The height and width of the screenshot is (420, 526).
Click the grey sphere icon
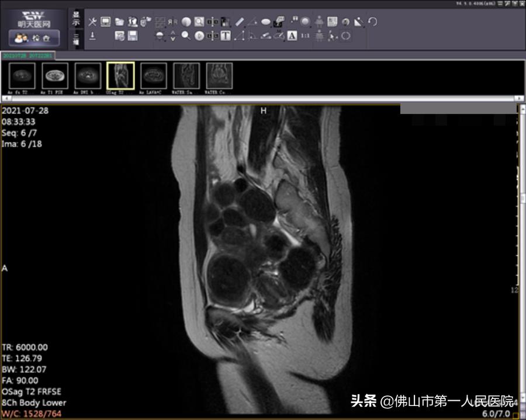pos(305,22)
